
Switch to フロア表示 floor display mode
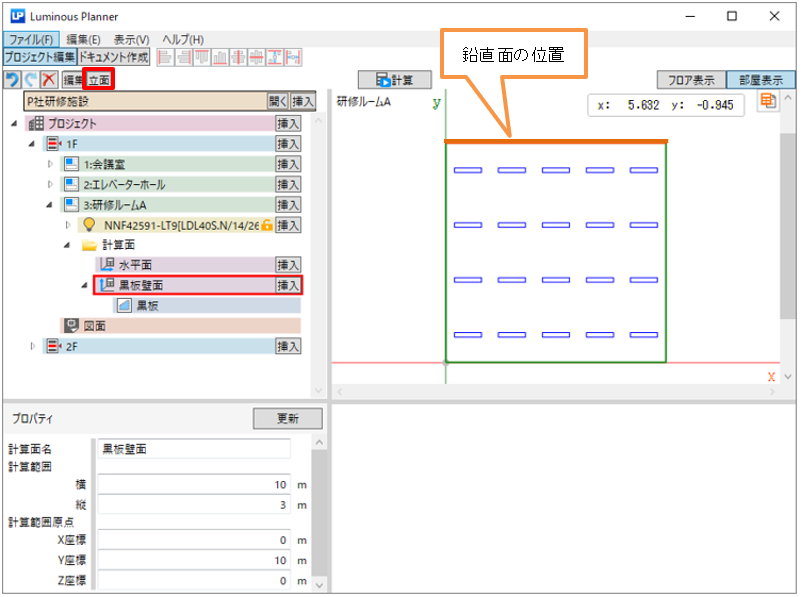tap(690, 80)
